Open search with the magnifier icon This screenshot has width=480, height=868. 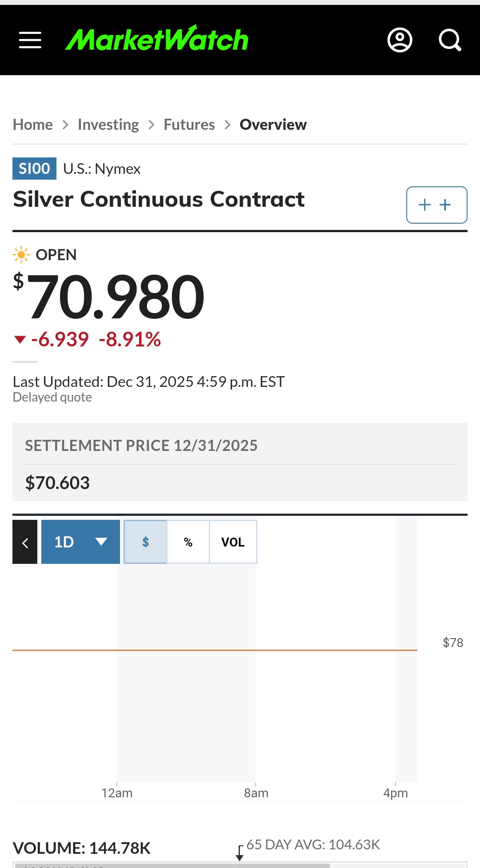(x=450, y=40)
